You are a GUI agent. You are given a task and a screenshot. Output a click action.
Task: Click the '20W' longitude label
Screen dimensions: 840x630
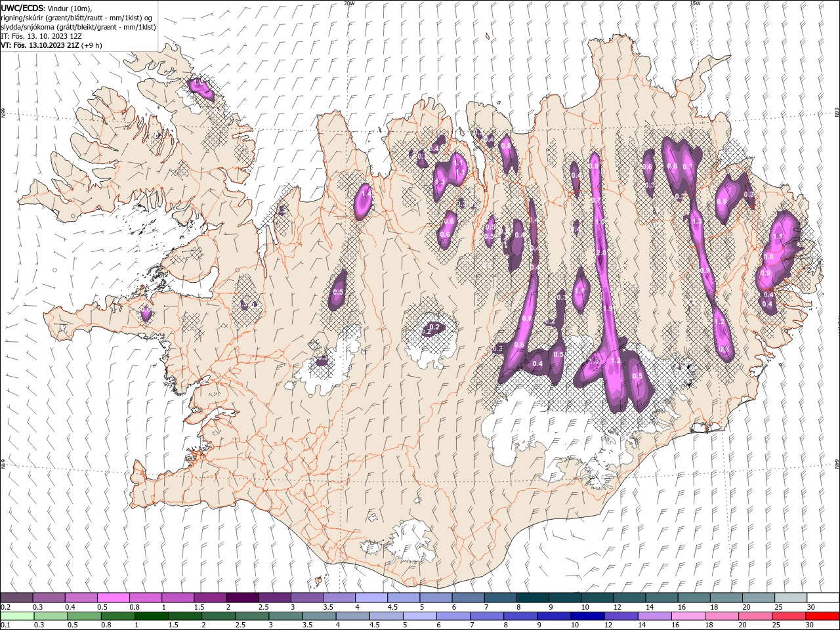(x=349, y=3)
